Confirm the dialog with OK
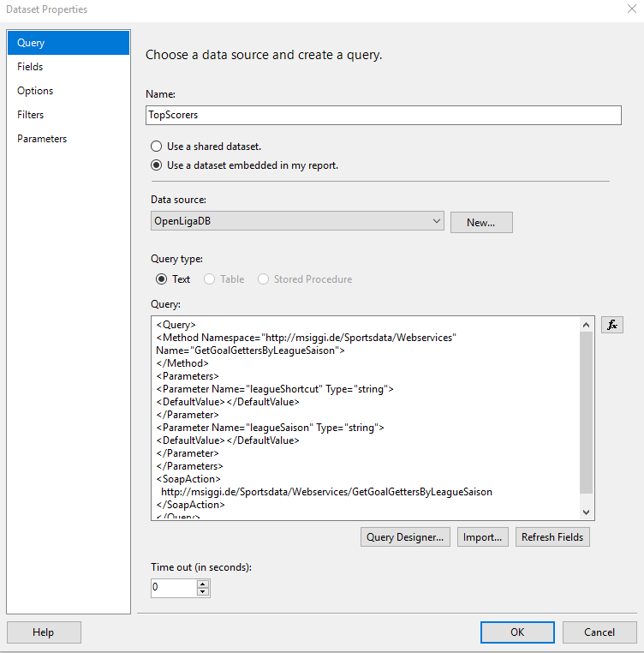 coord(517,632)
